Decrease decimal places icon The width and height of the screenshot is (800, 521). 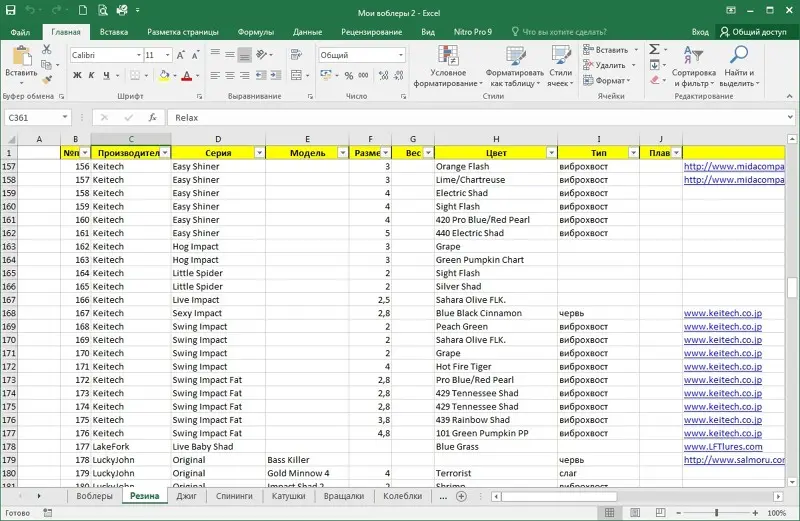point(399,76)
